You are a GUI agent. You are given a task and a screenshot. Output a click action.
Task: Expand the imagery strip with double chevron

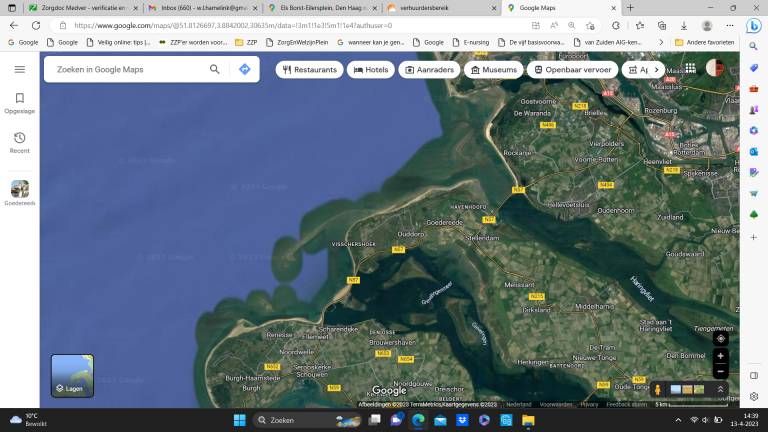pos(721,389)
